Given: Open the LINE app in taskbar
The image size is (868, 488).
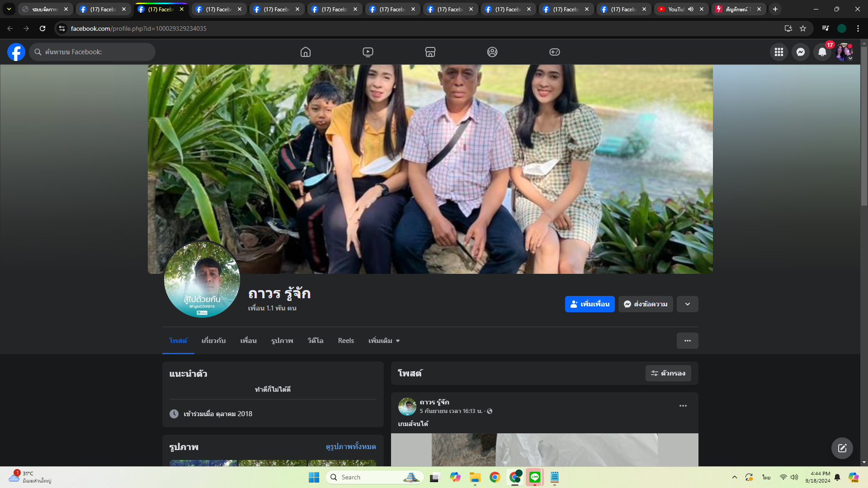Looking at the screenshot, I should (535, 477).
